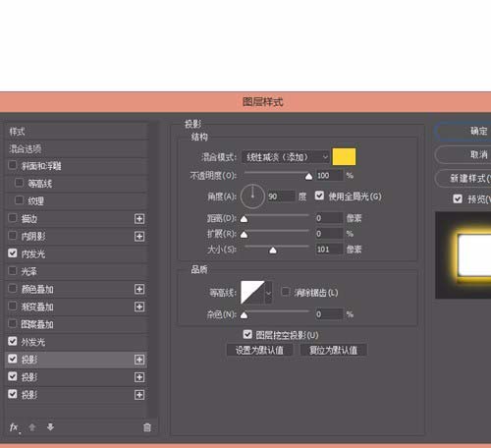The image size is (491, 448).
Task: Open the 样式 styles section in the list
Action: (77, 132)
